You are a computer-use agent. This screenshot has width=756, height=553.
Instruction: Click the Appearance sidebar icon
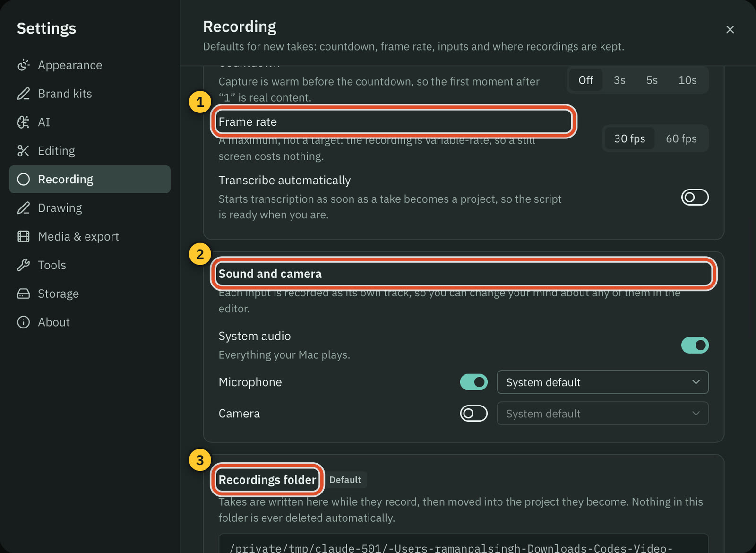coord(23,65)
